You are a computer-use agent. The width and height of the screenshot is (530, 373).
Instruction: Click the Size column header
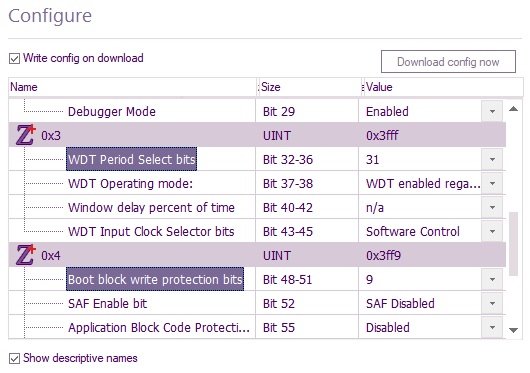point(310,87)
